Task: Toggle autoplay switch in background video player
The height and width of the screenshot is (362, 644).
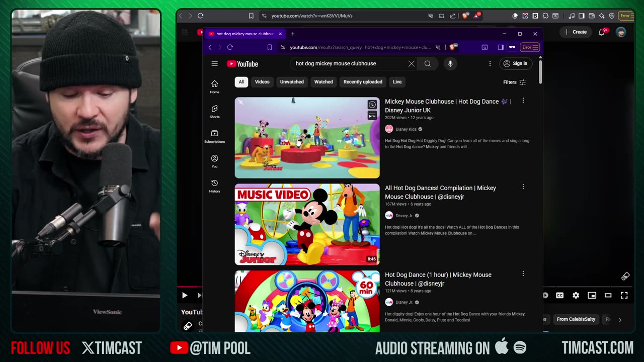Action: (x=545, y=296)
